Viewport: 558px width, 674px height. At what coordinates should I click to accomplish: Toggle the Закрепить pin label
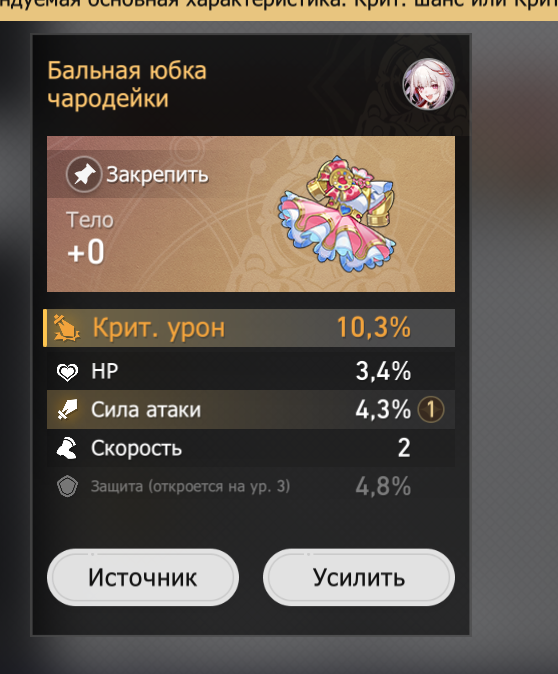click(x=157, y=175)
